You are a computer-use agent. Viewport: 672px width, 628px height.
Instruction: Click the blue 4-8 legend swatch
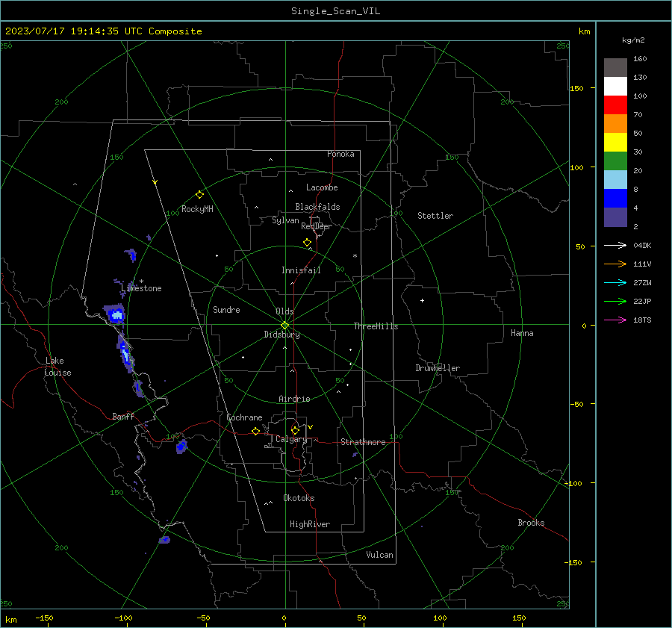click(615, 198)
